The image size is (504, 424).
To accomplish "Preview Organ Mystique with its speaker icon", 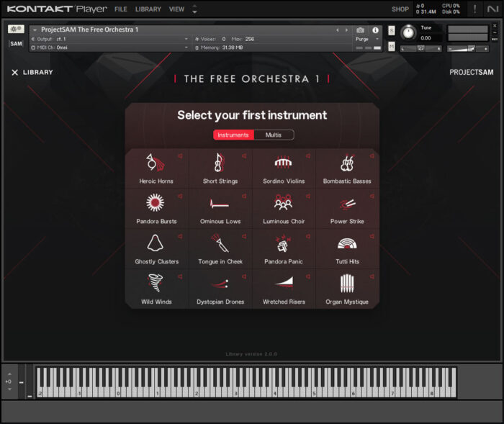I will pos(372,276).
